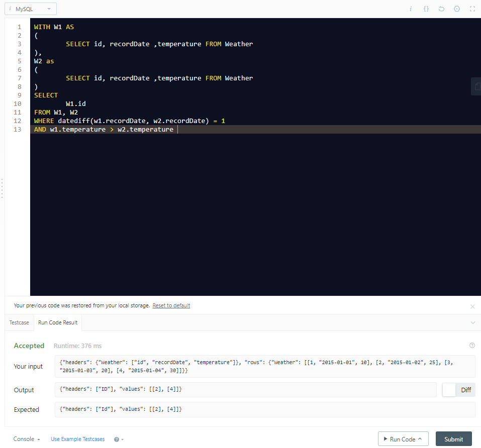The height and width of the screenshot is (448, 481).
Task: Click the 'W1.id' code line
Action: pos(76,103)
